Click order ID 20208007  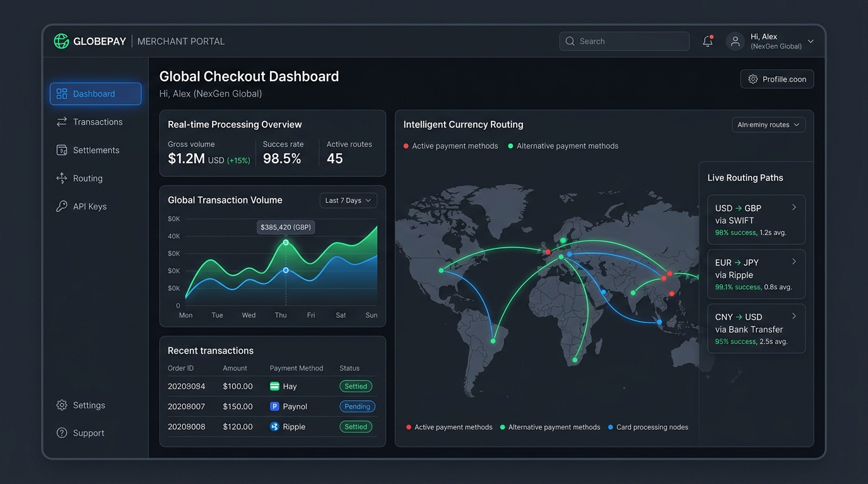187,406
